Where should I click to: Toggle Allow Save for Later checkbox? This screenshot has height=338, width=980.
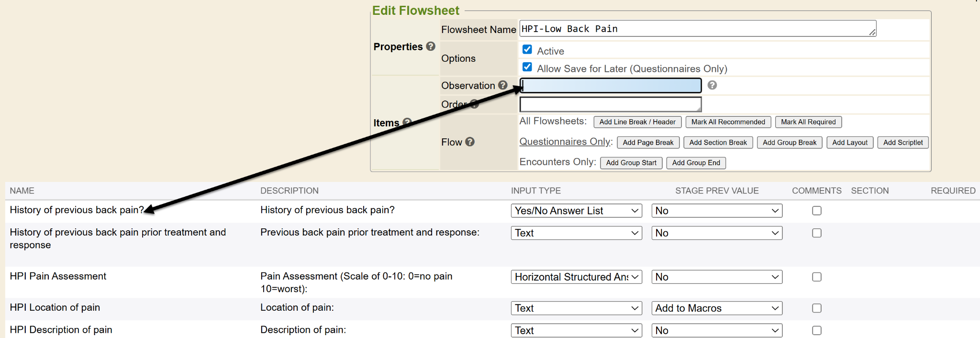[x=527, y=68]
